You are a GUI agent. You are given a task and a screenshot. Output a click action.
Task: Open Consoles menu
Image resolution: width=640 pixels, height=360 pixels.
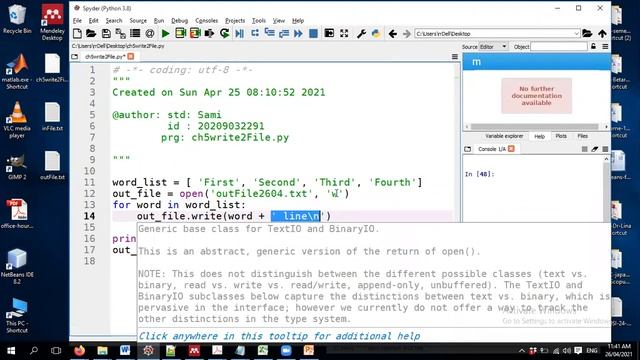click(206, 20)
